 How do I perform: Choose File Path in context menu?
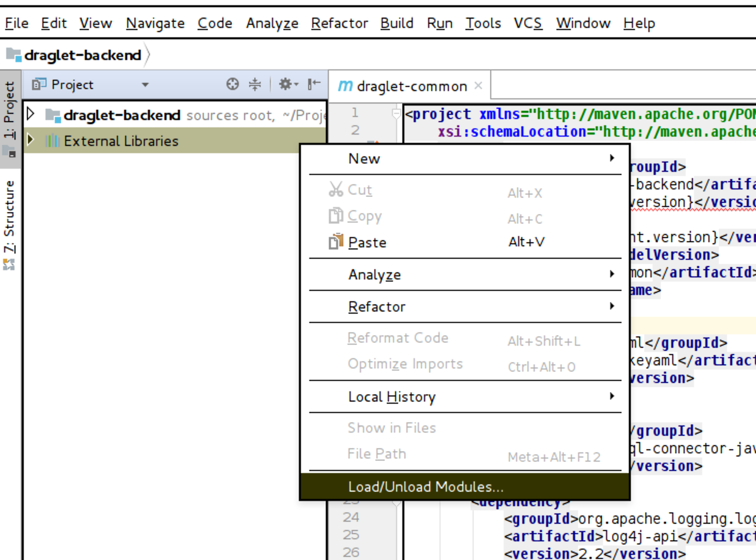click(x=465, y=454)
